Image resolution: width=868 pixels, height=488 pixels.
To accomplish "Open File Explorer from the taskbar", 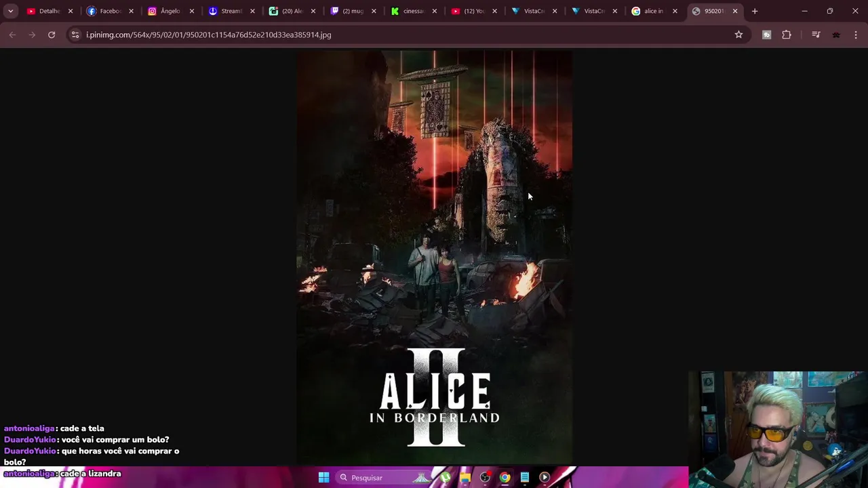I will tap(465, 478).
